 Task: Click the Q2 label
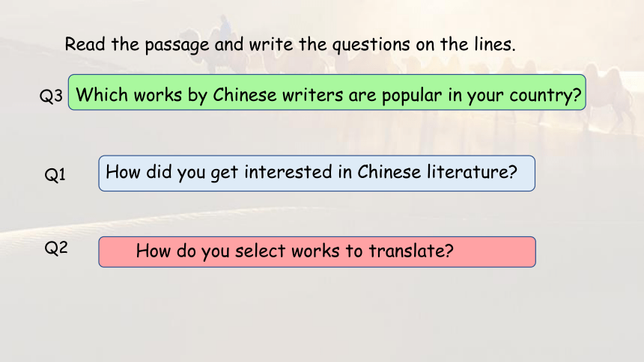coord(56,248)
